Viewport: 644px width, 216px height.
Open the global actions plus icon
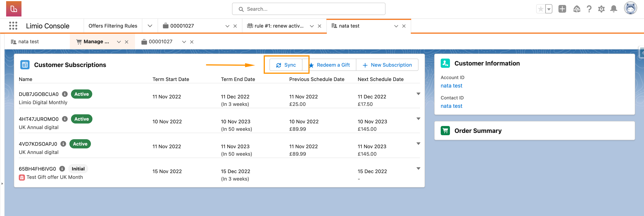[562, 9]
